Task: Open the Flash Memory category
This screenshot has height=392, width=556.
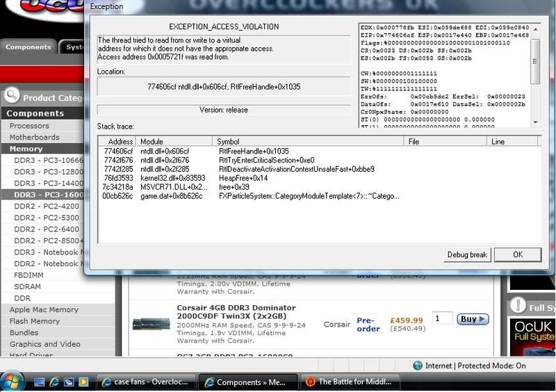Action: (34, 321)
